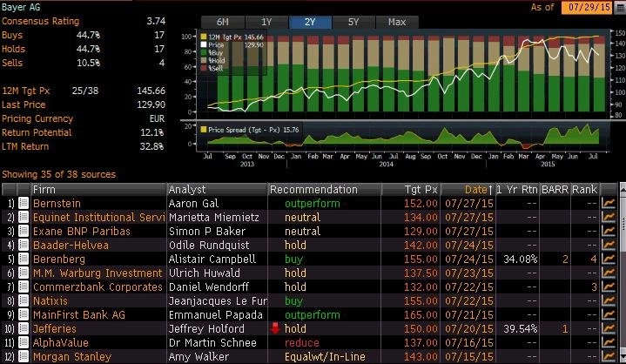Open the Morgan Stanley firm link

(72, 356)
